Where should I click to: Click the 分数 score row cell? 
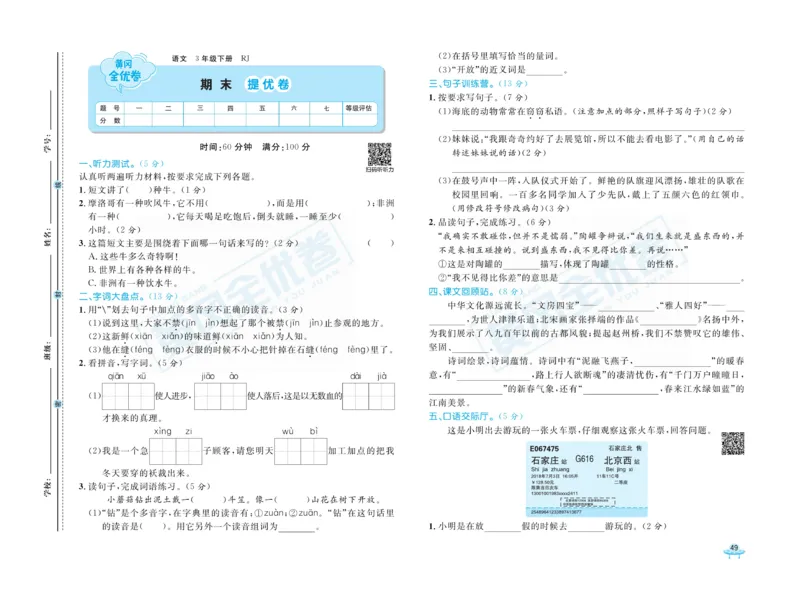pyautogui.click(x=108, y=120)
